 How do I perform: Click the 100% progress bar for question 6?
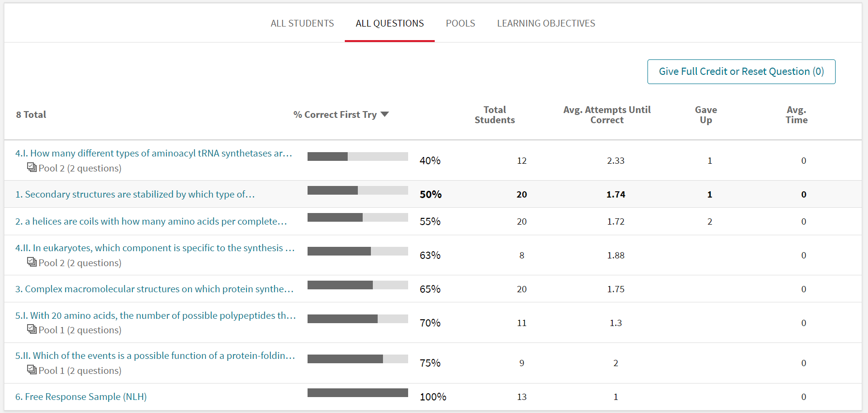357,392
